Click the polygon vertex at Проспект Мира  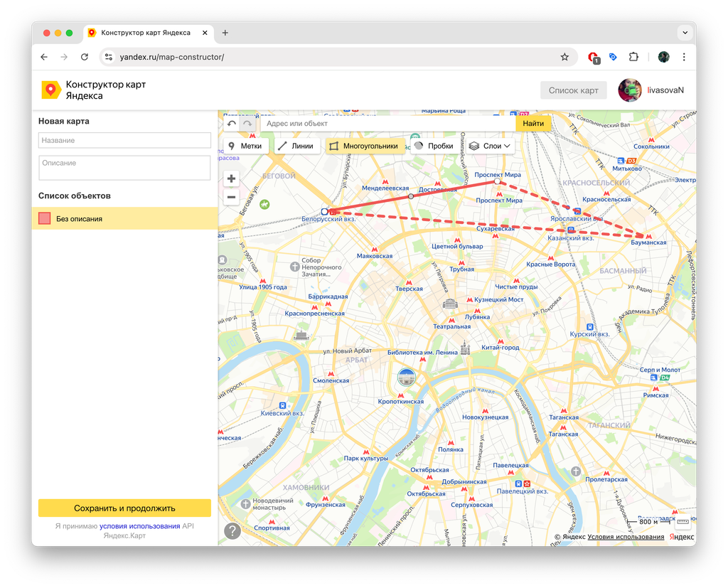click(497, 181)
